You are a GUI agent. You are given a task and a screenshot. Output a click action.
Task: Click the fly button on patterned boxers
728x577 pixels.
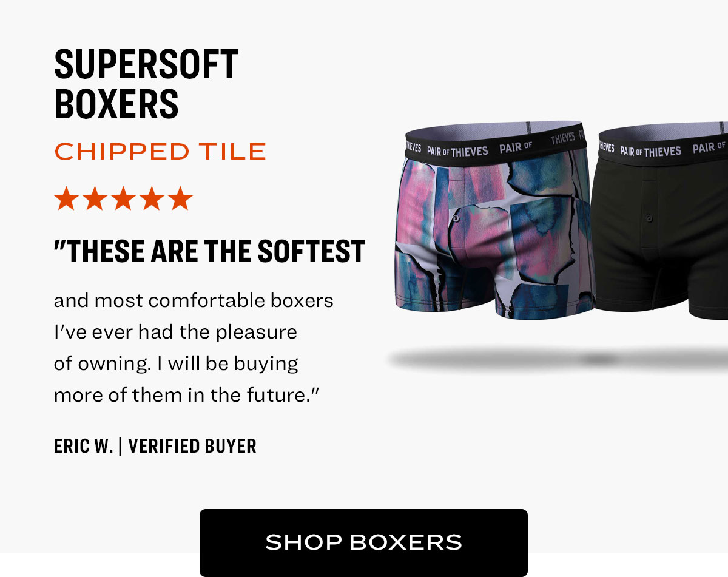(x=456, y=218)
